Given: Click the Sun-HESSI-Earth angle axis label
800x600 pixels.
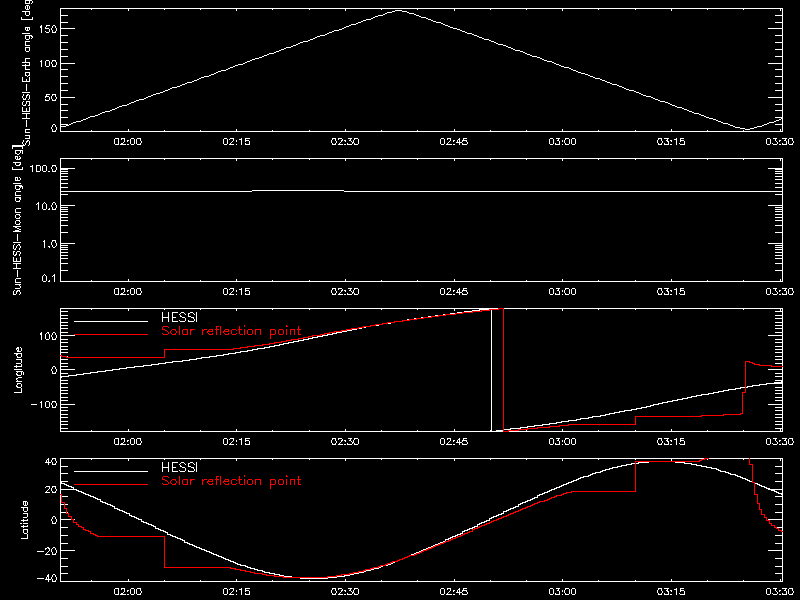Looking at the screenshot, I should coord(27,73).
